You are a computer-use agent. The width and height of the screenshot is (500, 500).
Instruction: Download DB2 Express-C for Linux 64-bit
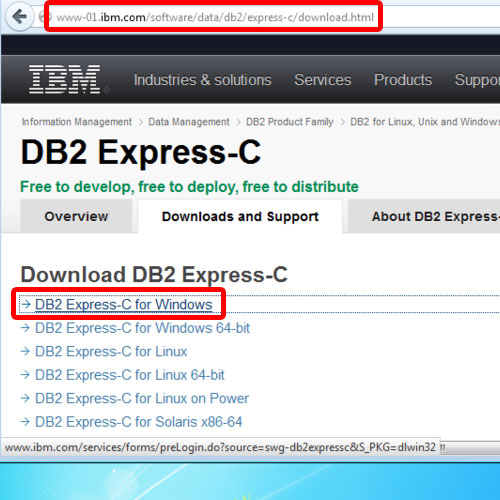130,375
